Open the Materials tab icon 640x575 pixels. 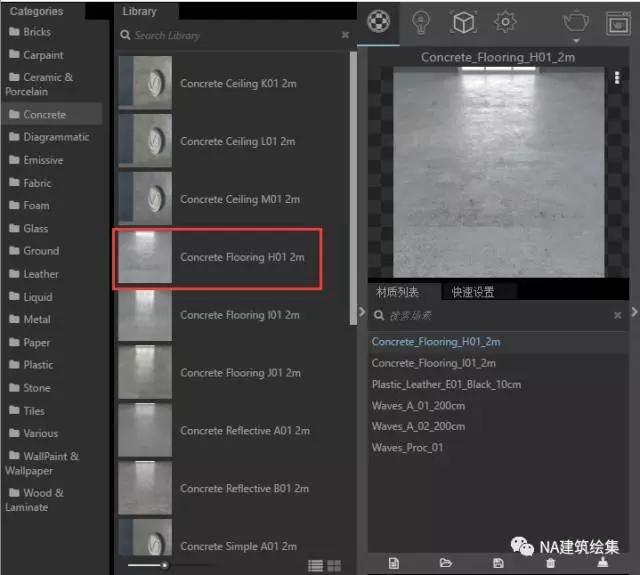coord(378,22)
